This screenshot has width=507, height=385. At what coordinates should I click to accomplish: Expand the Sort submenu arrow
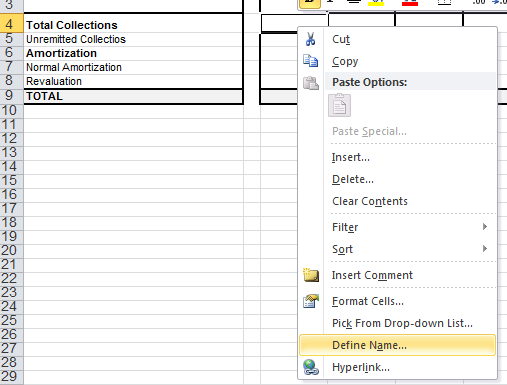coord(485,249)
